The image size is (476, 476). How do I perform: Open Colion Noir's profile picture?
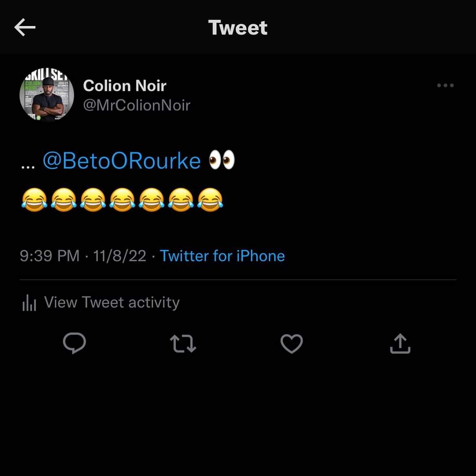[47, 95]
